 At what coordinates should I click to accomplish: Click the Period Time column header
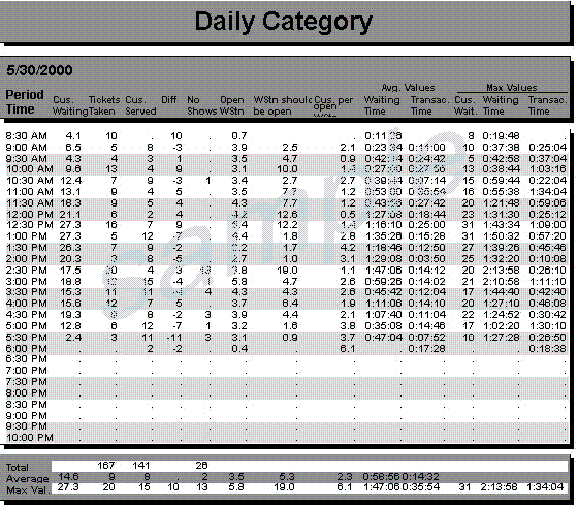coord(24,102)
